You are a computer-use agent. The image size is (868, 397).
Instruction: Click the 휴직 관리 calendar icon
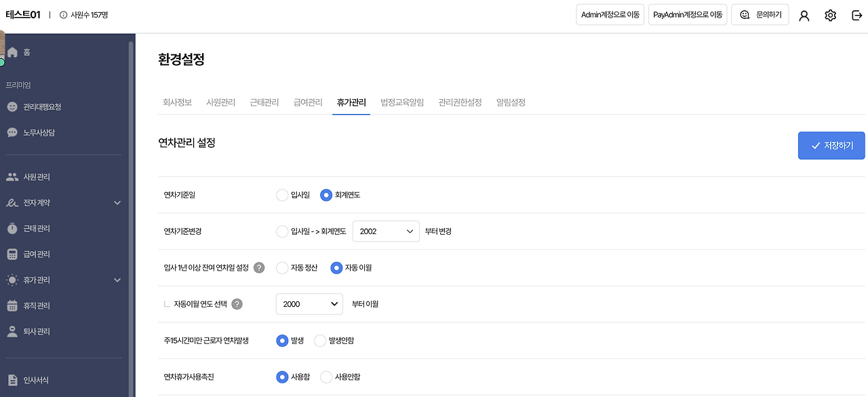click(x=12, y=306)
